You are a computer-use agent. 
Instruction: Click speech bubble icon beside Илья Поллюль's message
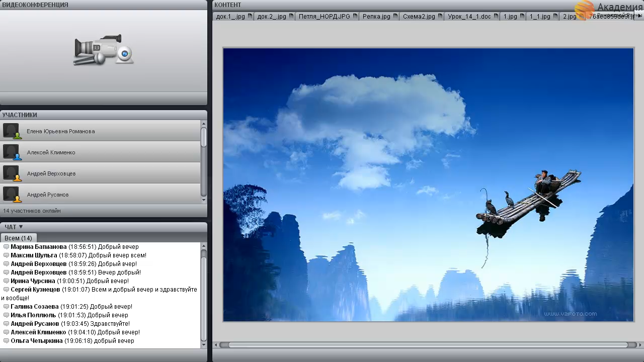point(6,315)
